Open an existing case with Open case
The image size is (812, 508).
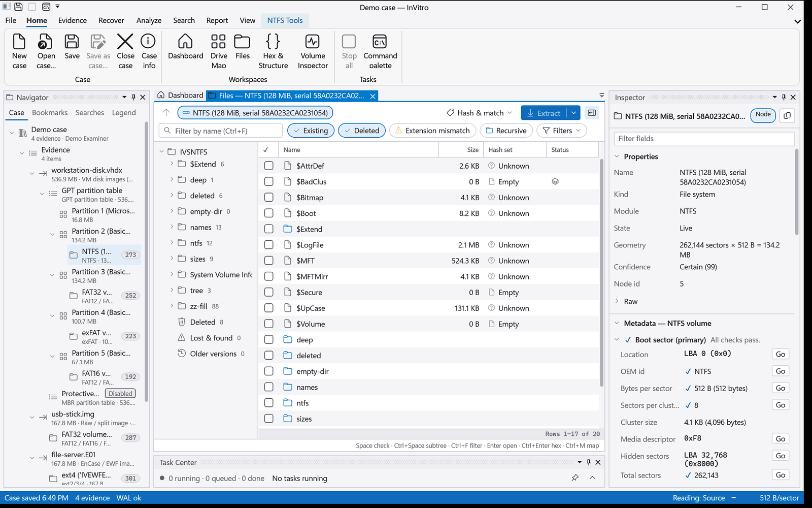pos(46,51)
